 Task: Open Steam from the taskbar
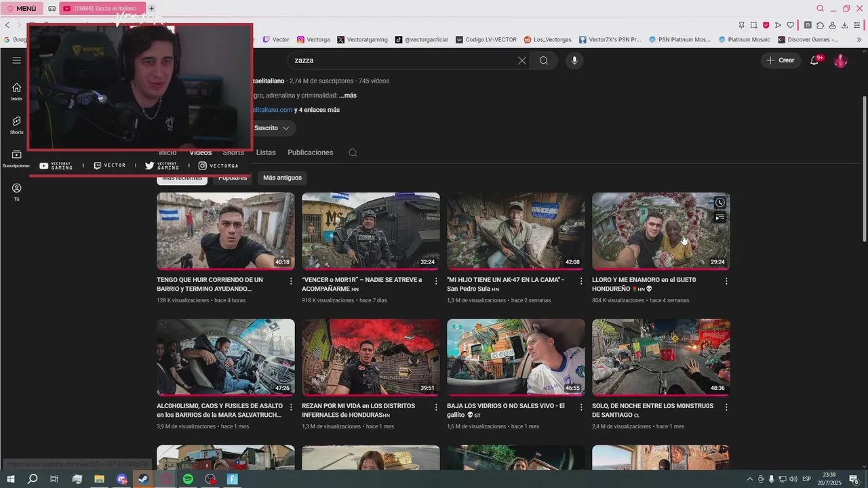click(144, 479)
